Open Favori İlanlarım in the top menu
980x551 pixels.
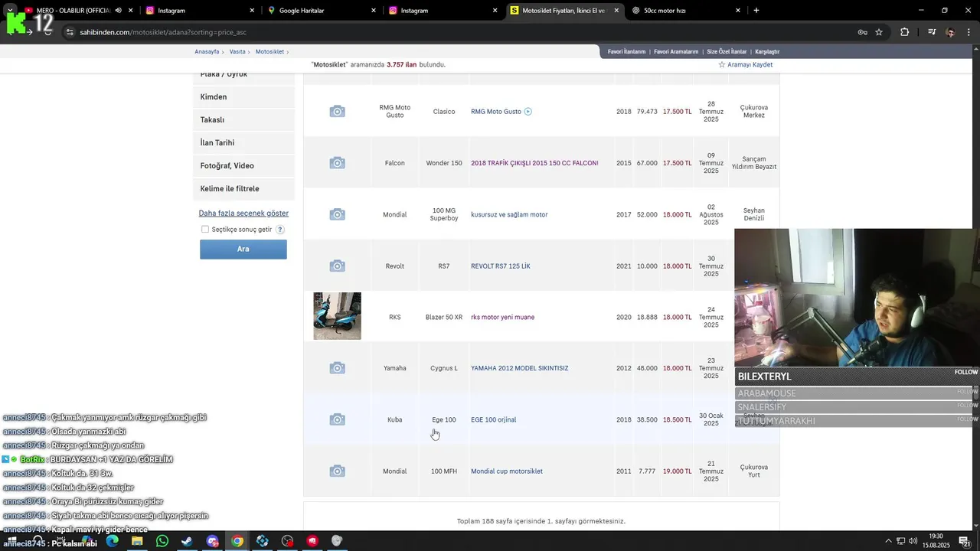click(626, 52)
